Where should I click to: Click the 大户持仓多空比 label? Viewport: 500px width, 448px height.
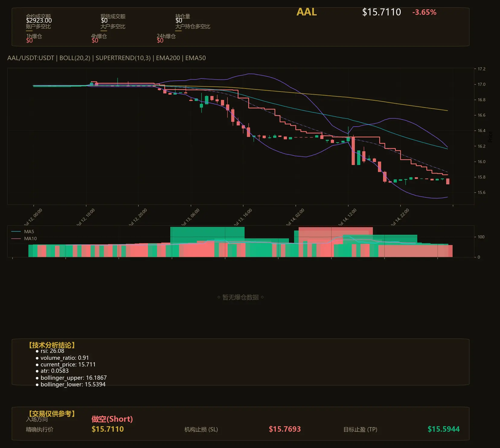click(193, 26)
